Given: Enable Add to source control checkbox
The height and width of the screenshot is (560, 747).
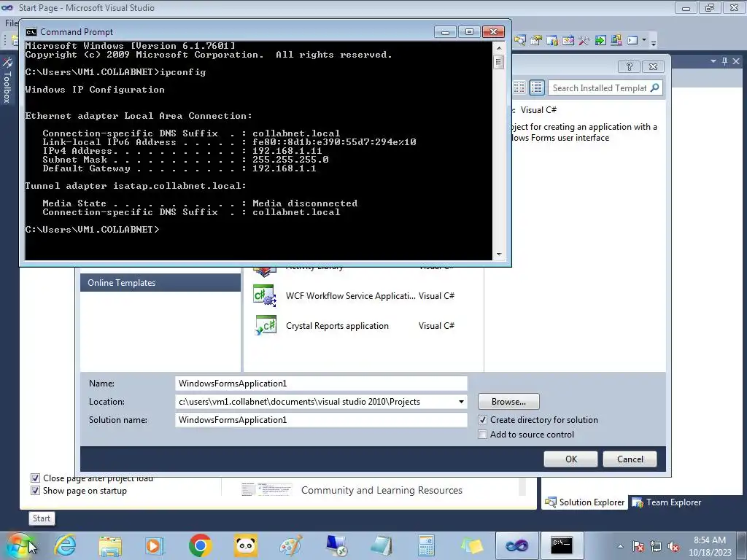Looking at the screenshot, I should [483, 435].
